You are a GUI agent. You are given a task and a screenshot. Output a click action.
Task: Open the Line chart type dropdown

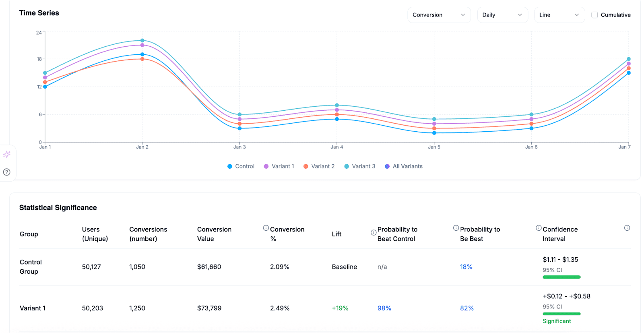pyautogui.click(x=559, y=15)
